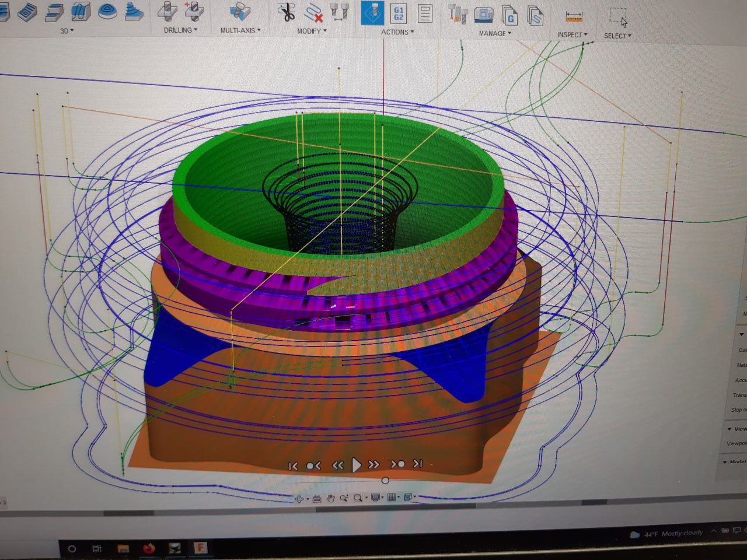Viewport: 747px width, 560px height.
Task: Click the scissors icon in the Modify group
Action: [x=286, y=12]
